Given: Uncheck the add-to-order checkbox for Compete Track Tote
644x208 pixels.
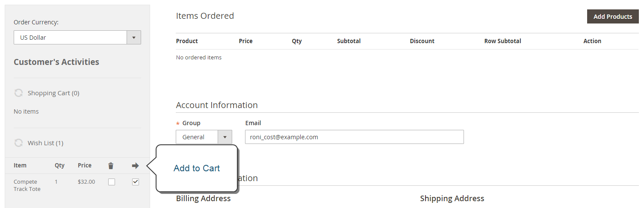Looking at the screenshot, I should pos(136,182).
